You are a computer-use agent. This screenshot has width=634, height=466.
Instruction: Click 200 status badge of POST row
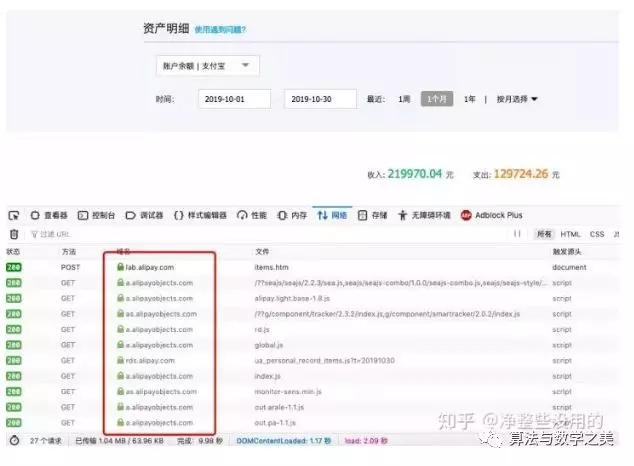(x=14, y=268)
